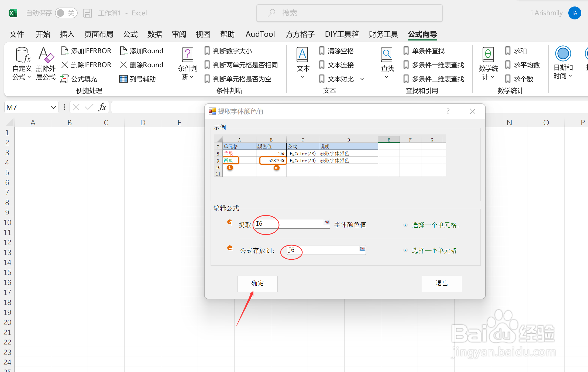Click the Save floppy disk icon
Viewport: 588px width, 372px height.
pos(87,13)
